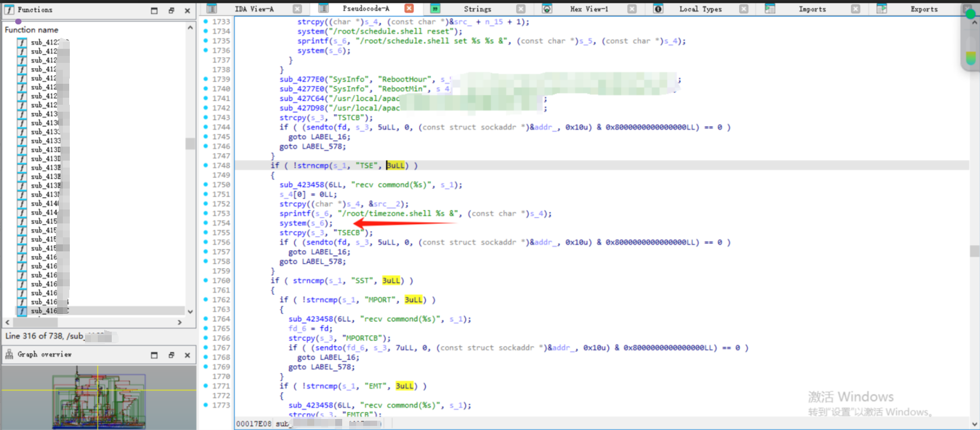Float the Graph overview panel
This screenshot has height=430, width=980.
tap(171, 355)
